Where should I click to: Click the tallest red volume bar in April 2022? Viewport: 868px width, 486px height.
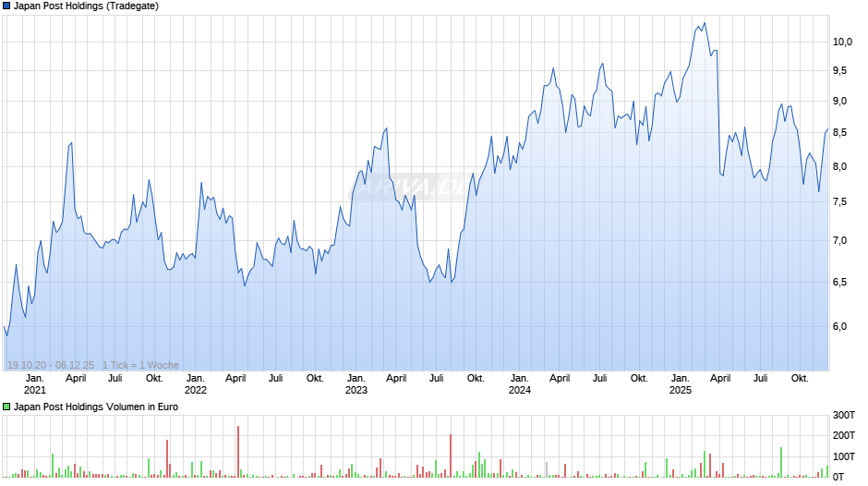[238, 452]
